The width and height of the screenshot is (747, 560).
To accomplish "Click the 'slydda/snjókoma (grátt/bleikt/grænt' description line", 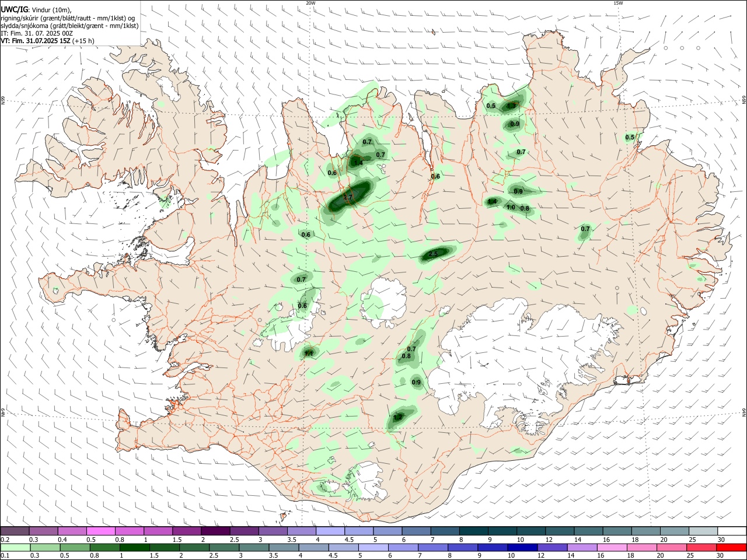I will pos(69,26).
